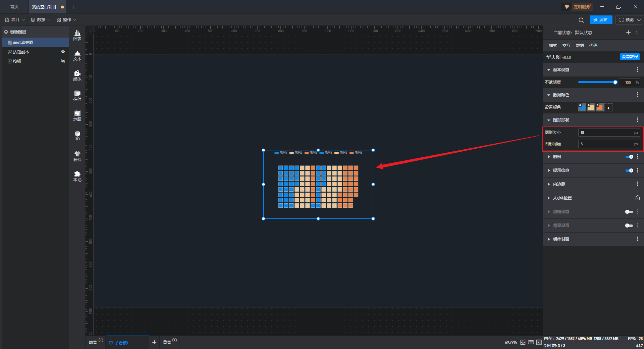
Task: Pick the blue data color swatch
Action: (582, 107)
